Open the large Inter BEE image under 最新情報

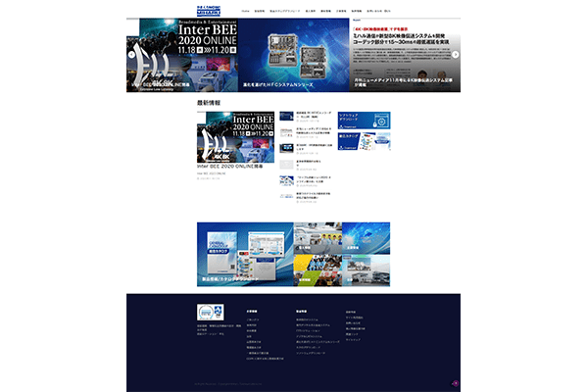(x=235, y=137)
